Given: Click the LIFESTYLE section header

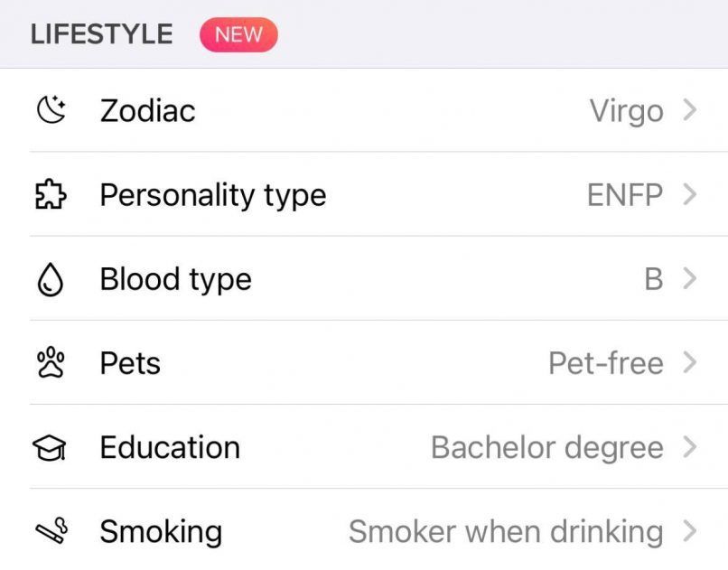Looking at the screenshot, I should [101, 34].
